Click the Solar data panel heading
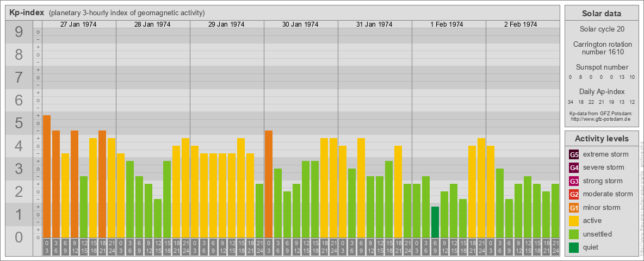This screenshot has width=644, height=261. pyautogui.click(x=602, y=14)
